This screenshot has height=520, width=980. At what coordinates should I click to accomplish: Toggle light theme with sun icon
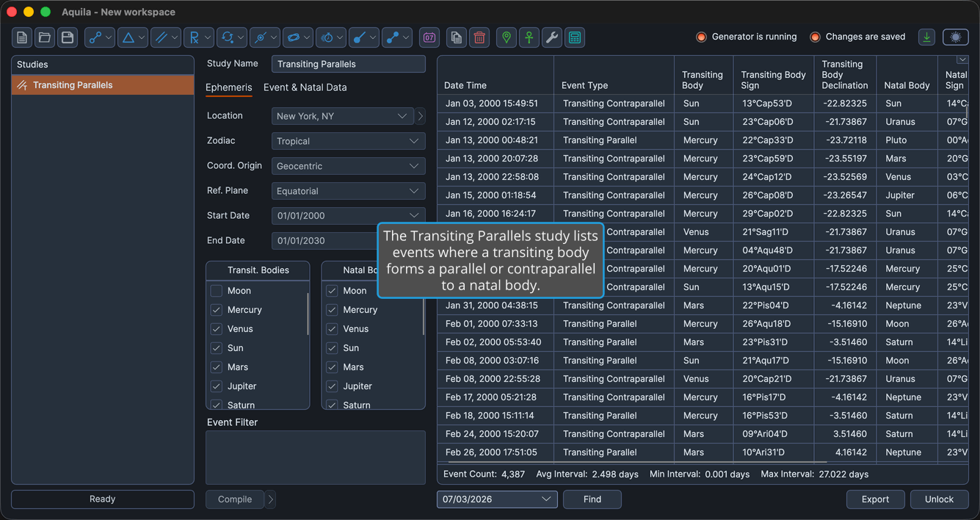coord(956,37)
